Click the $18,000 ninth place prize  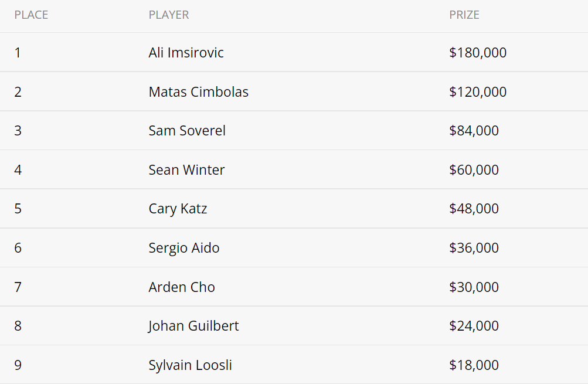pos(474,365)
